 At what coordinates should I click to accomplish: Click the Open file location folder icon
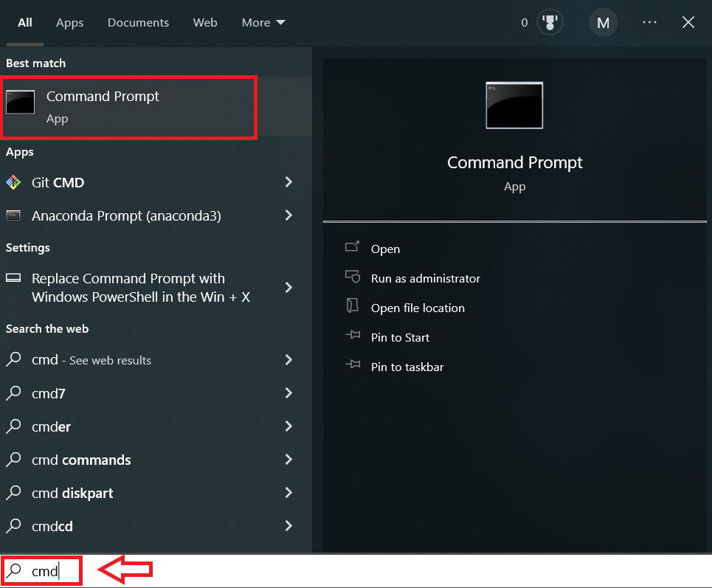click(x=353, y=307)
